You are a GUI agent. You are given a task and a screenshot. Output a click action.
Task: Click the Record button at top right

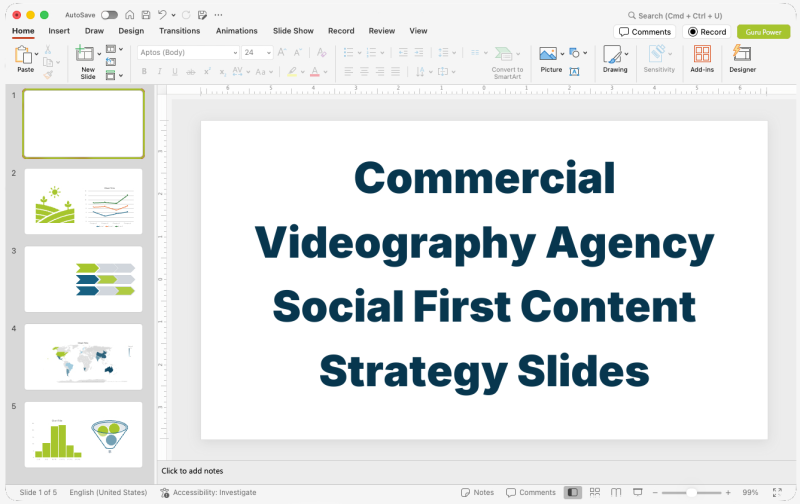pos(707,32)
